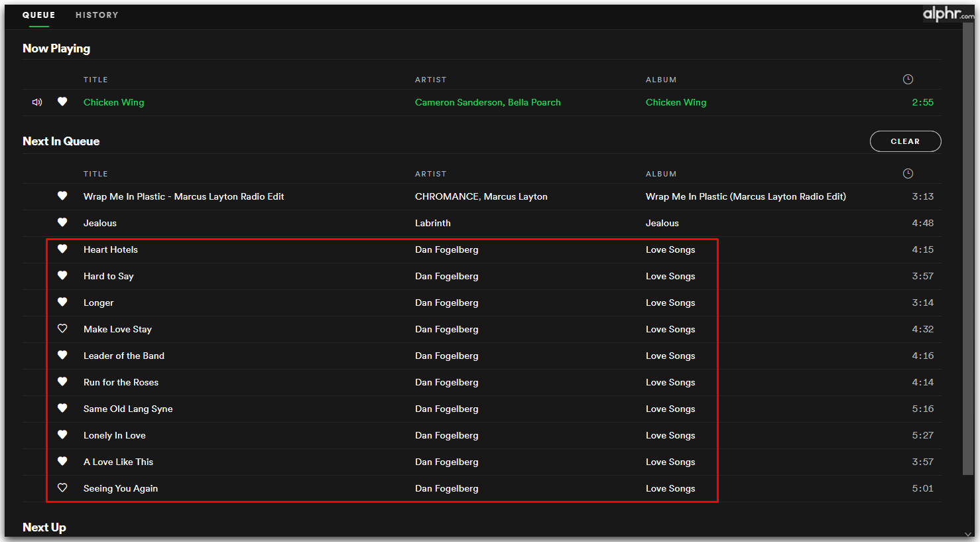Image resolution: width=980 pixels, height=542 pixels.
Task: Click the heart icon next to A Love Like This
Action: (62, 461)
